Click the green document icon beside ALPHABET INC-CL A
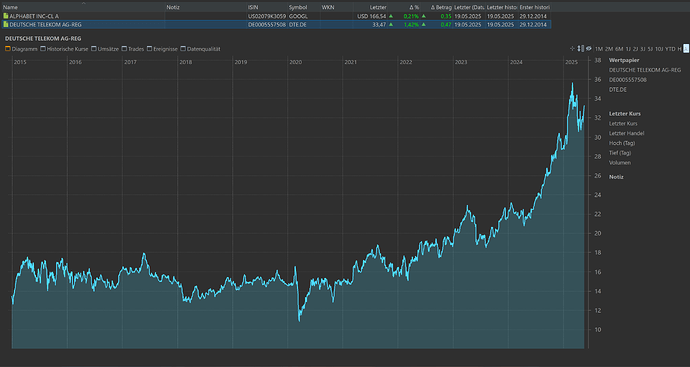The width and height of the screenshot is (690, 367). point(6,16)
